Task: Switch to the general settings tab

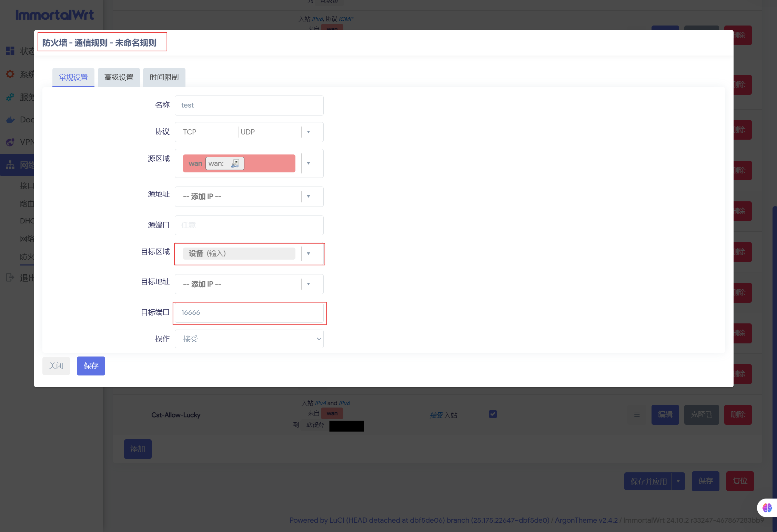Action: coord(73,77)
